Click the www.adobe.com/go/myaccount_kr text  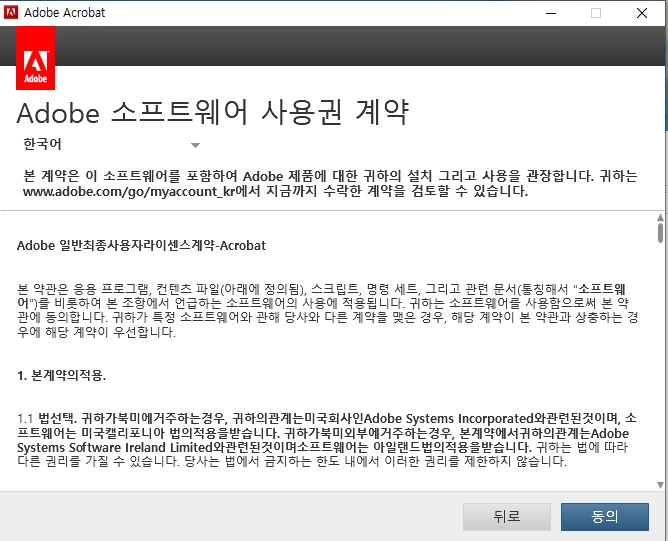tap(129, 191)
